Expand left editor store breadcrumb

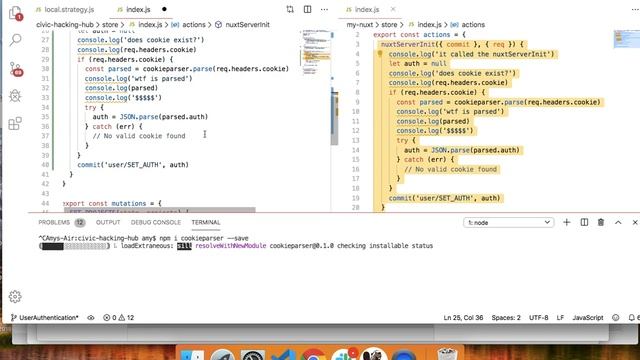coord(110,24)
